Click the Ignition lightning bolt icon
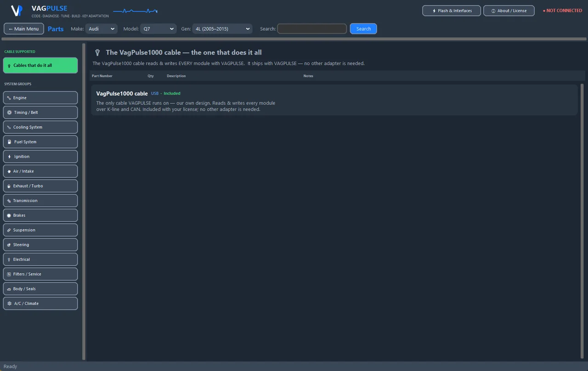 coord(9,157)
